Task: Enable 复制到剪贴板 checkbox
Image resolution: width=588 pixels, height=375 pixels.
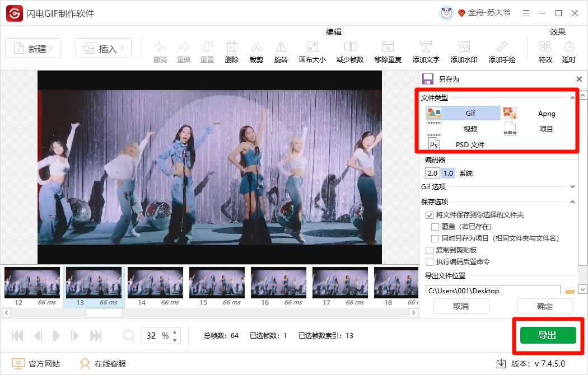Action: click(430, 250)
